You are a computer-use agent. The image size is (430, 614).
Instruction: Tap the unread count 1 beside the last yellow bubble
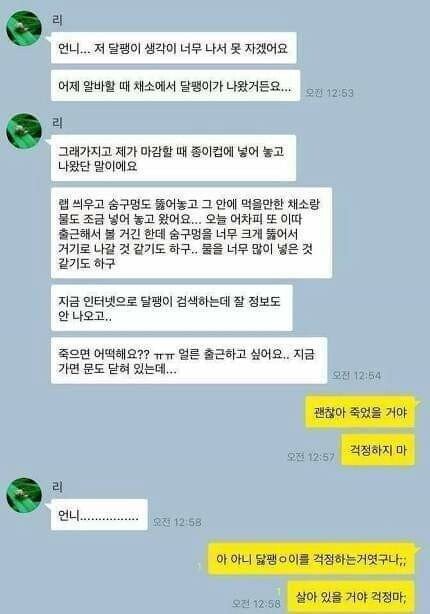pos(279,591)
